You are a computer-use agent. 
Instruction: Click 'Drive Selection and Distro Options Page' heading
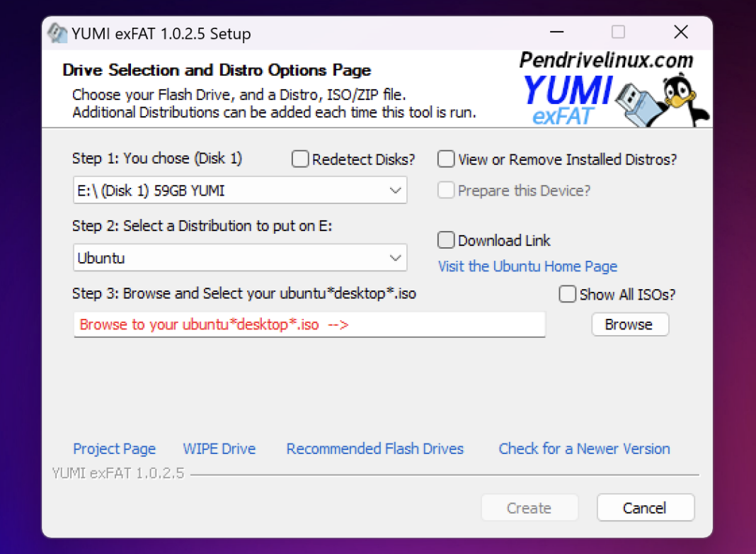pyautogui.click(x=217, y=70)
